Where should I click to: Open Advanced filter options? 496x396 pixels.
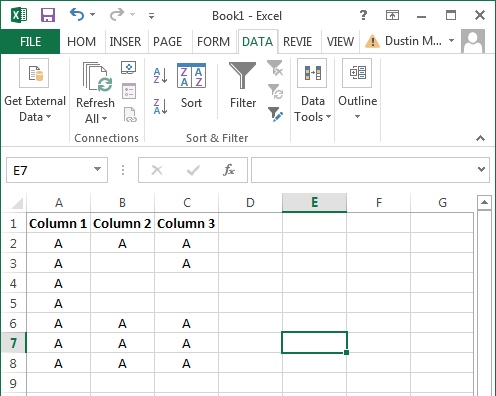tap(275, 114)
